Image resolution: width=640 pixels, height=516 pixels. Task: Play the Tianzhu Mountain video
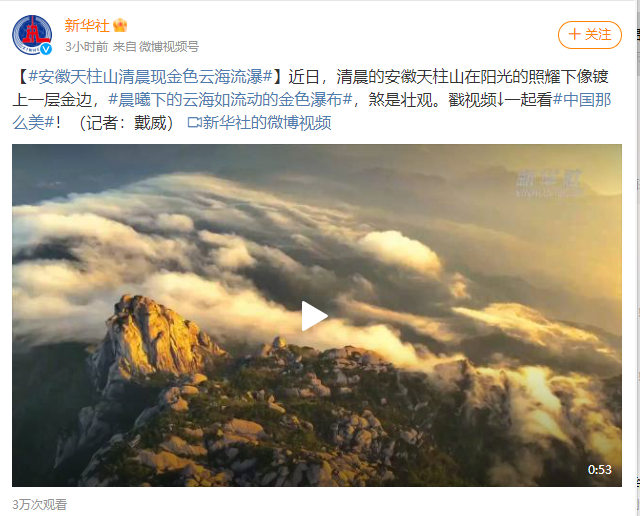pos(314,316)
